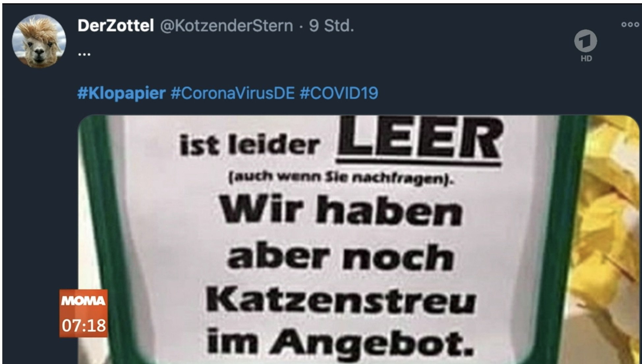Click the ellipsis tweet text

point(84,54)
